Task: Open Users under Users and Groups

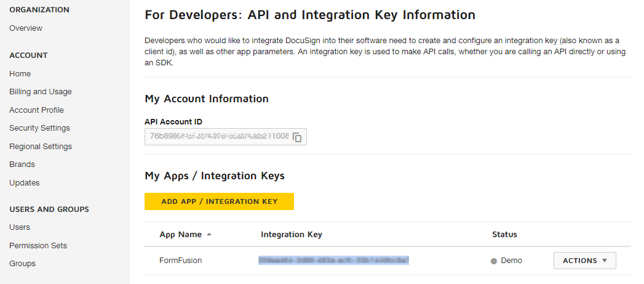Action: point(20,227)
